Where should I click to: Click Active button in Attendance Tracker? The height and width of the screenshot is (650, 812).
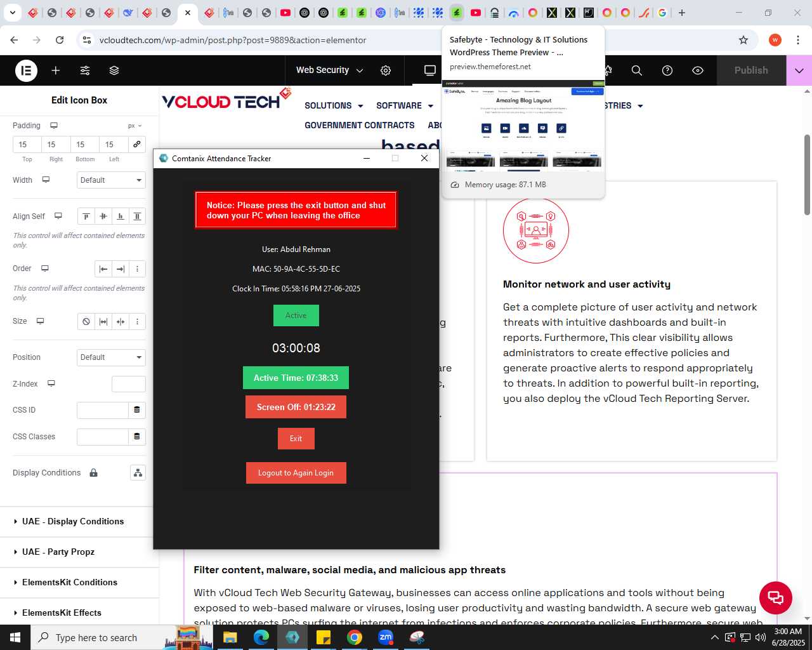point(296,315)
